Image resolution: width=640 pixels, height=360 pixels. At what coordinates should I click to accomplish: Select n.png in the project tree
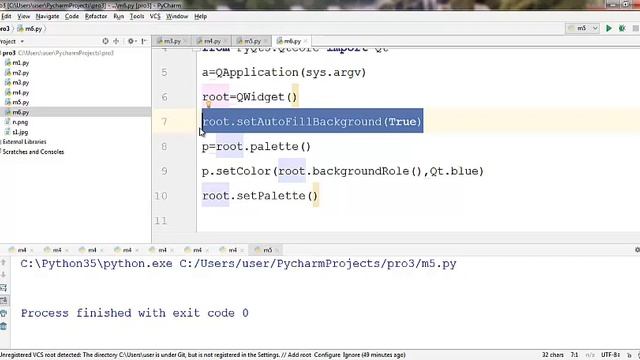point(20,122)
